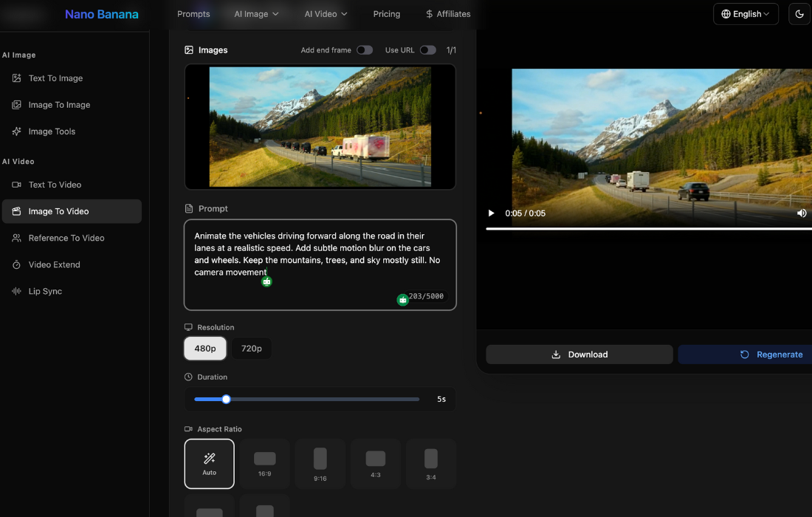
Task: Choose the 16:9 aspect ratio icon
Action: point(264,463)
